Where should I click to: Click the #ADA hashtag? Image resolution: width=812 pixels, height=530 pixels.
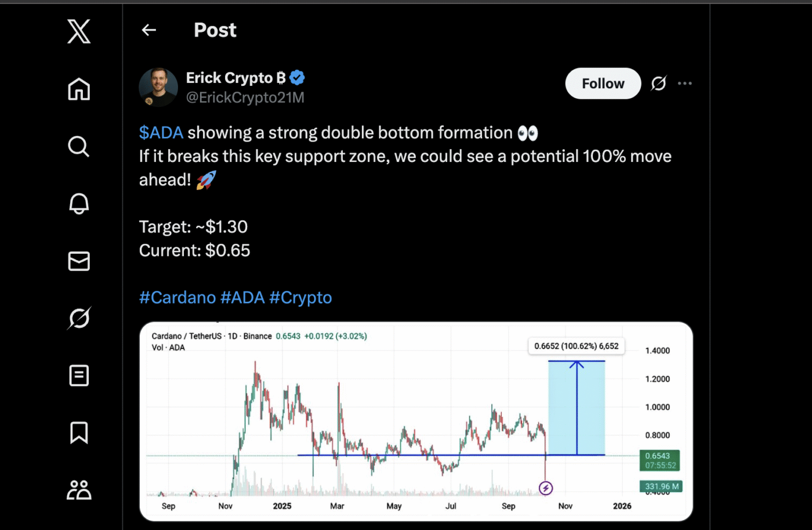[x=242, y=298]
